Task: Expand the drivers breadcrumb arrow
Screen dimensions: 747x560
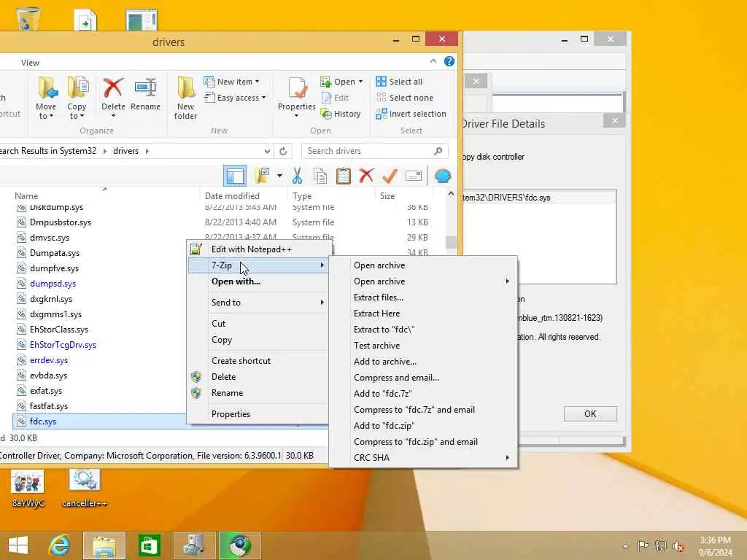Action: (x=147, y=151)
